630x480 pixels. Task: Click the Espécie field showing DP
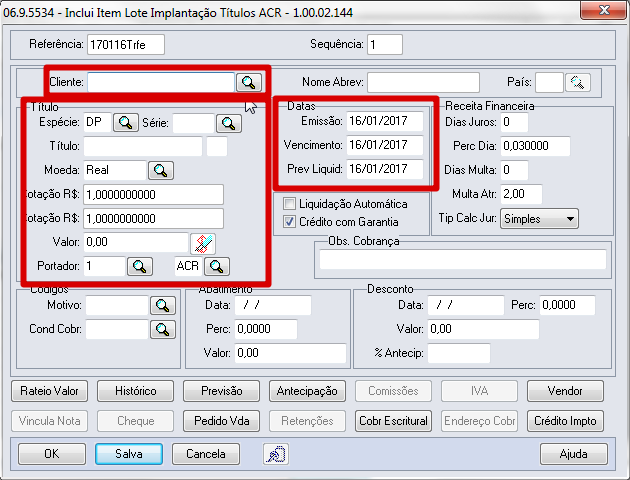coord(97,122)
